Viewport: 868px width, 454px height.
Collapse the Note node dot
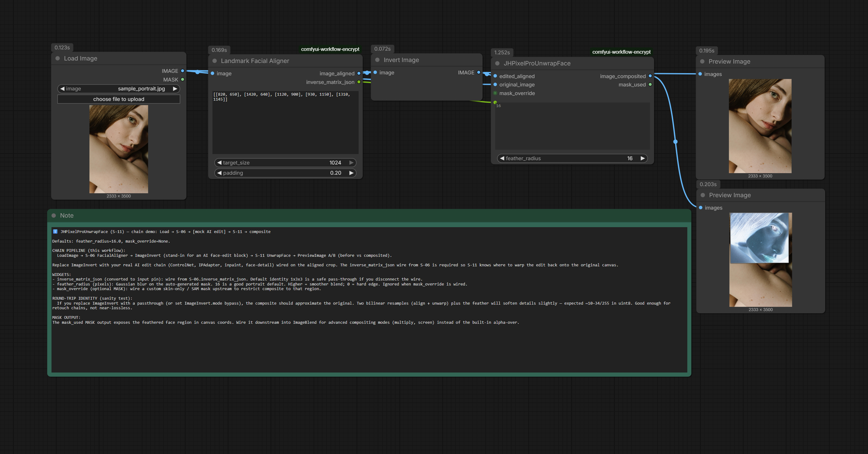(54, 215)
